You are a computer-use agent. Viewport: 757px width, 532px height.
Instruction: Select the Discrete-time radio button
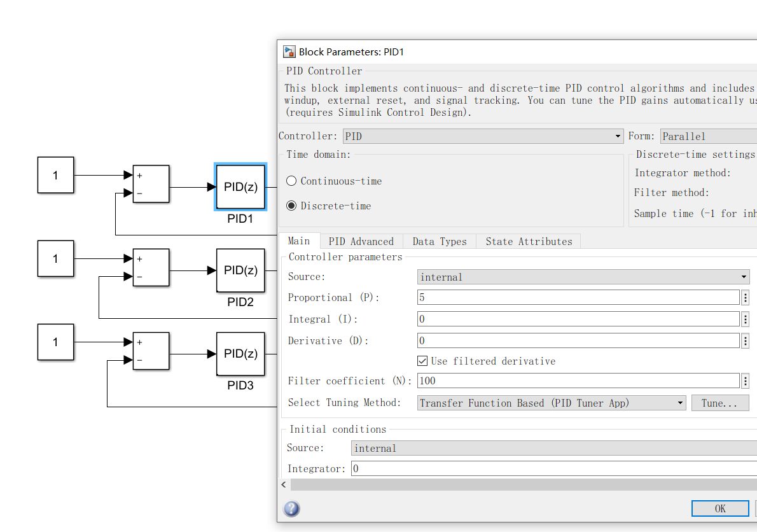pos(291,206)
